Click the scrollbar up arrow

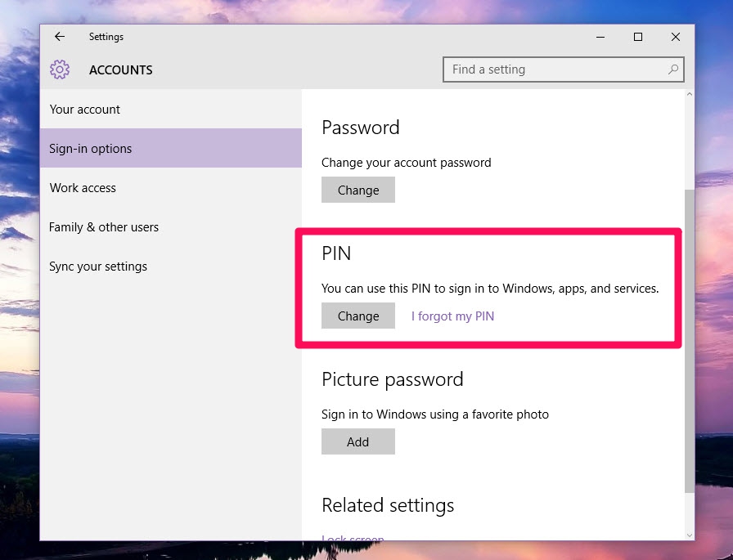click(x=689, y=96)
